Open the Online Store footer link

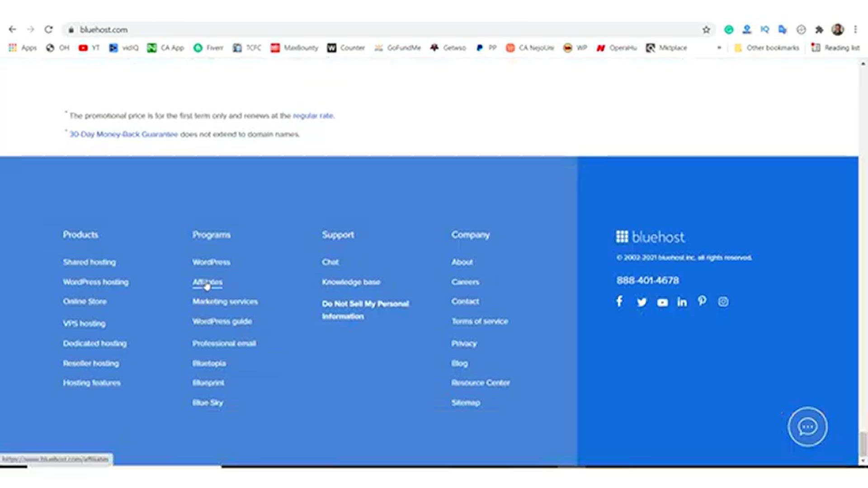coord(85,301)
